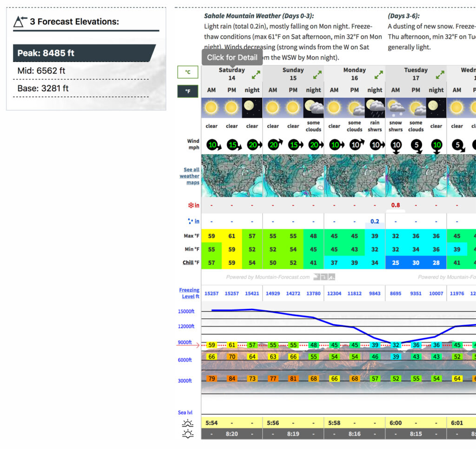Viewport: 476px width, 449px height.
Task: Click sunset time 8:20
Action: 231,434
